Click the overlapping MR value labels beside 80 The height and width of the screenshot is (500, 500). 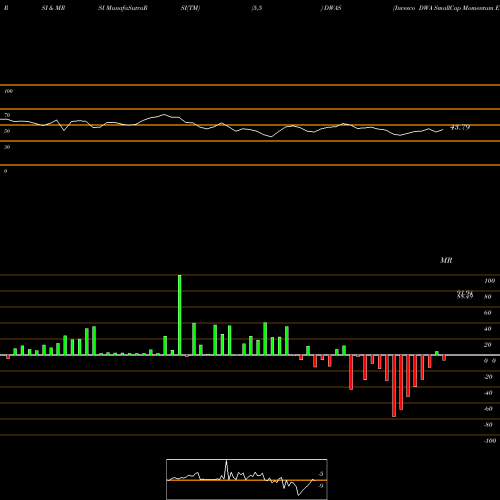tap(465, 294)
